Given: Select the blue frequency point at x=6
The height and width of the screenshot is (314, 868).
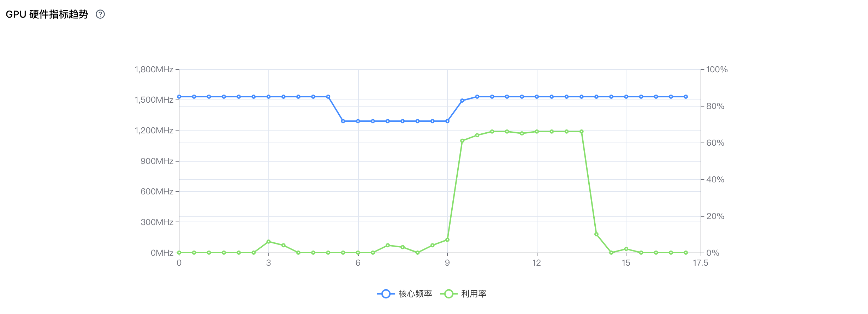Looking at the screenshot, I should (358, 121).
